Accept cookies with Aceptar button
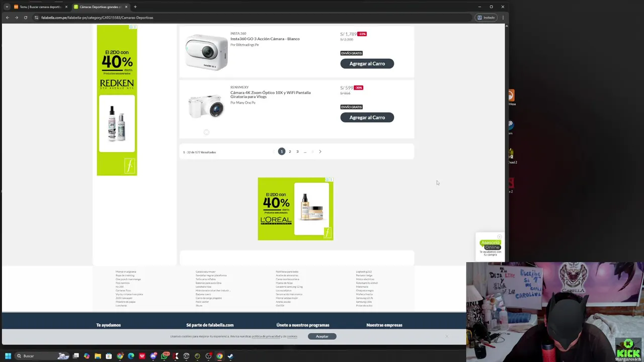644x362 pixels. coord(322,336)
